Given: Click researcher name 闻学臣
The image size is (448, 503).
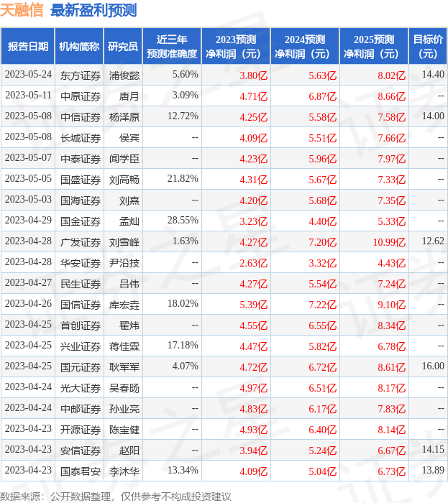Looking at the screenshot, I should [124, 159].
